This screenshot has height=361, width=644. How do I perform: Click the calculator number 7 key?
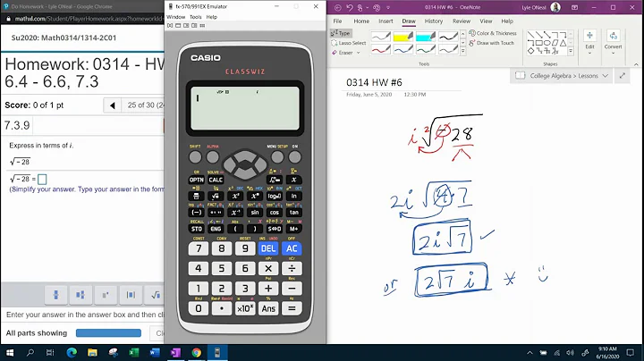point(199,248)
